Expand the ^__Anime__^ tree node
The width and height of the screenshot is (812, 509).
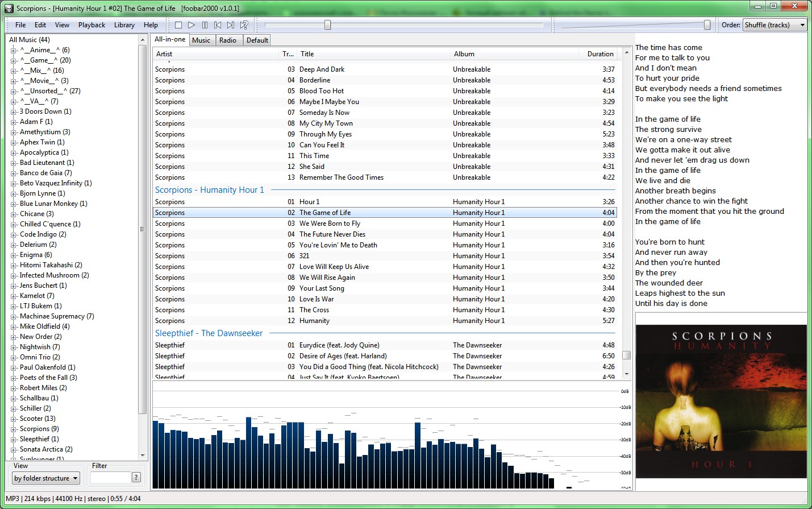14,50
